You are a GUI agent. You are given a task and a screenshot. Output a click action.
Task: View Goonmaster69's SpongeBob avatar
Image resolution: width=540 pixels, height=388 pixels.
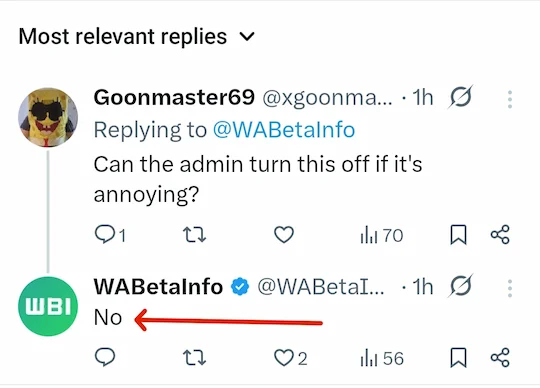(x=48, y=117)
